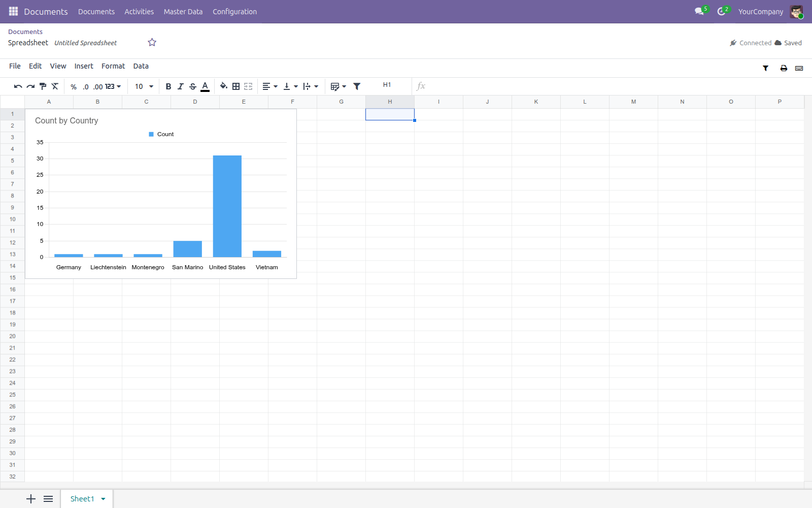Open the font size 10 dropdown
Image resolution: width=812 pixels, height=508 pixels.
(144, 87)
